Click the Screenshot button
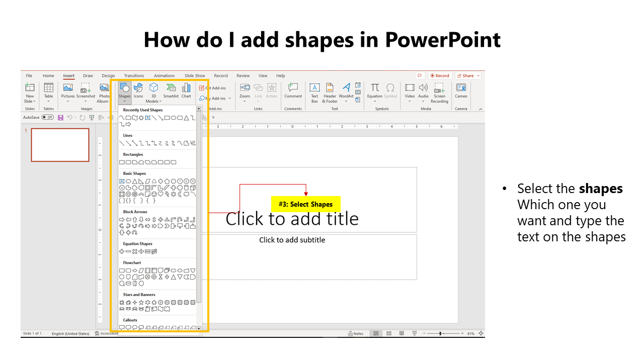Viewport: 644px width, 362px height. tap(86, 93)
